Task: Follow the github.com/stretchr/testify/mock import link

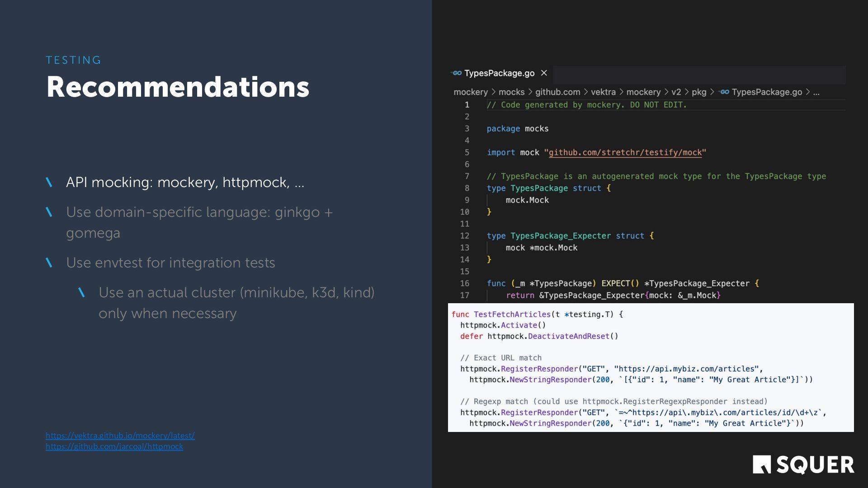Action: [x=625, y=153]
